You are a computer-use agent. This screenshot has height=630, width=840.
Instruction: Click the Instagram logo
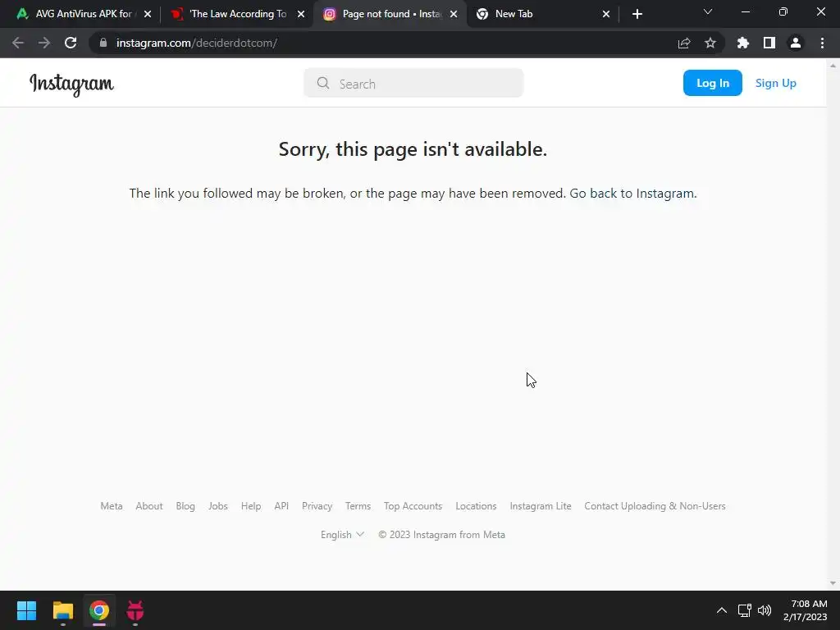72,84
